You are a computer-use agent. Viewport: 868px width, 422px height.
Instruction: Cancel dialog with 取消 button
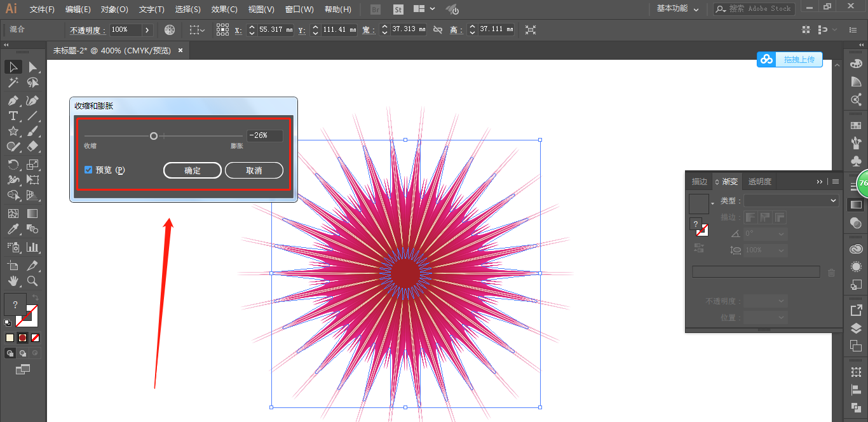[x=254, y=170]
